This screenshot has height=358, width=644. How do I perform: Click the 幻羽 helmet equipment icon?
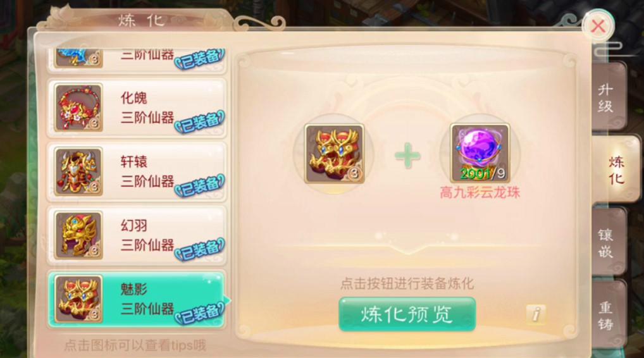78,235
